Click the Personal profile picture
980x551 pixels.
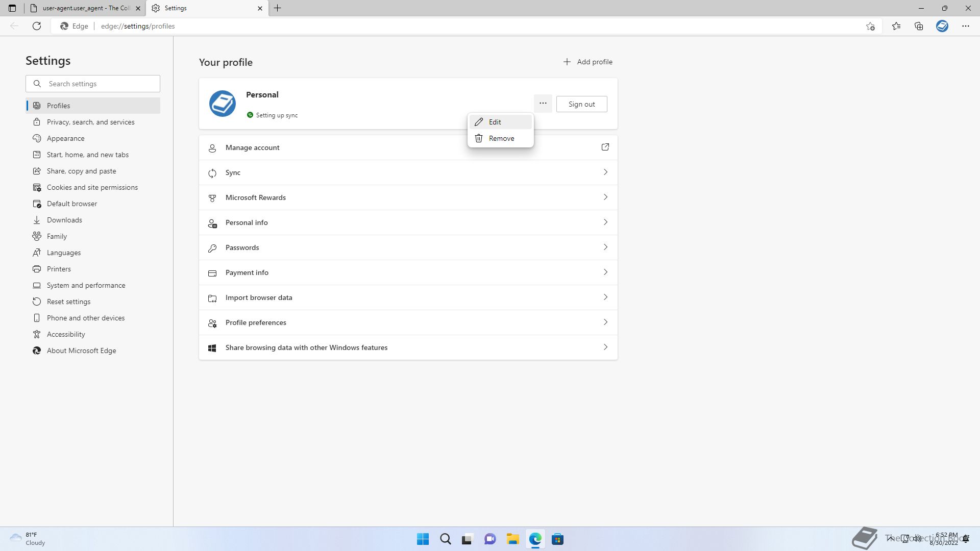[x=223, y=104]
